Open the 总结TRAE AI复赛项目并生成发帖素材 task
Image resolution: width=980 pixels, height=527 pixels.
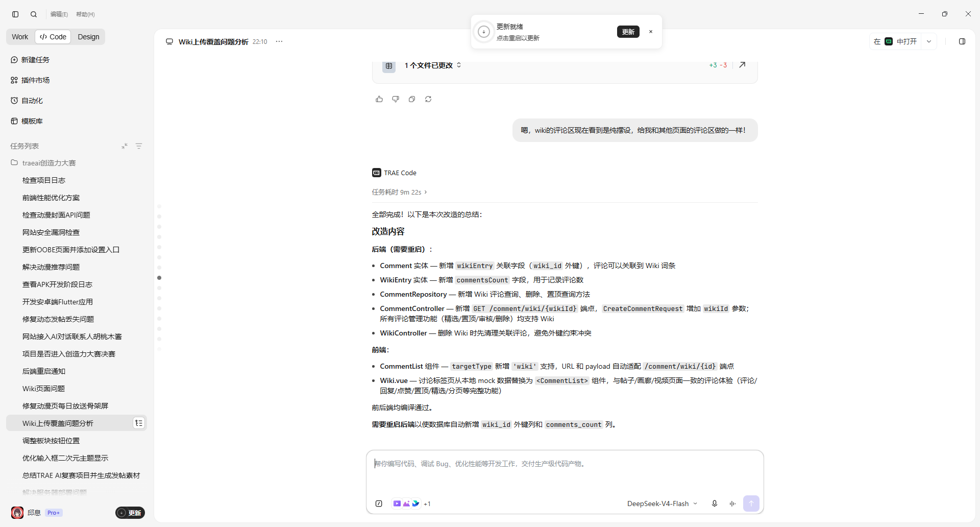(77, 475)
